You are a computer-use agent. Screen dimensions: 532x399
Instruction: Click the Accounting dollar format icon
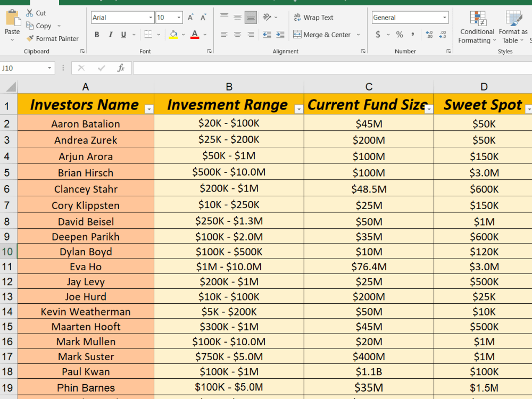point(378,34)
